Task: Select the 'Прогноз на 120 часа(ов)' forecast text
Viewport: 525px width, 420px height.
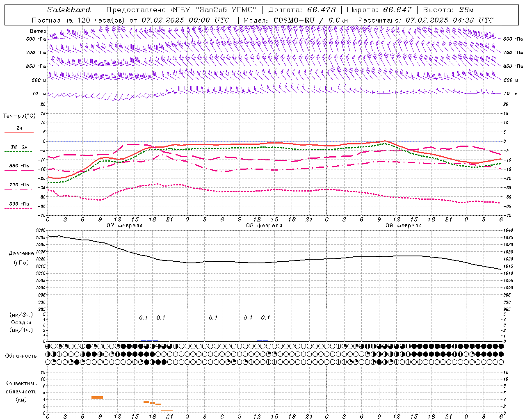Action: click(x=79, y=20)
